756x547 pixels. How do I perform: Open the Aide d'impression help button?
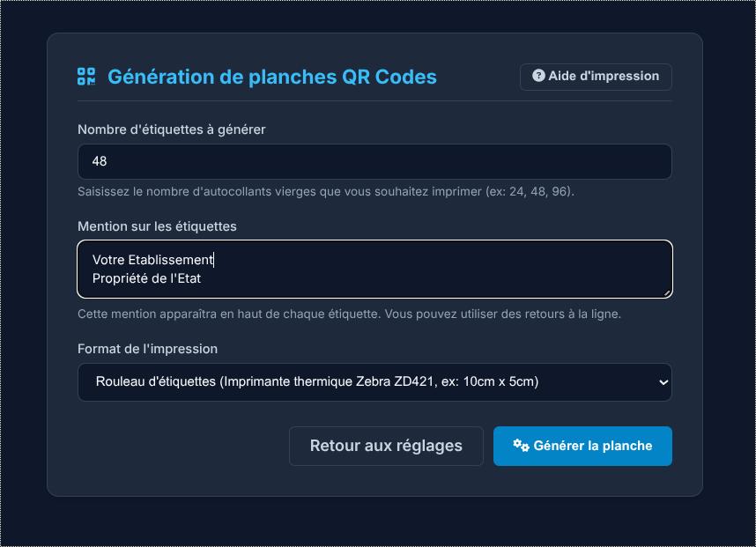[596, 77]
